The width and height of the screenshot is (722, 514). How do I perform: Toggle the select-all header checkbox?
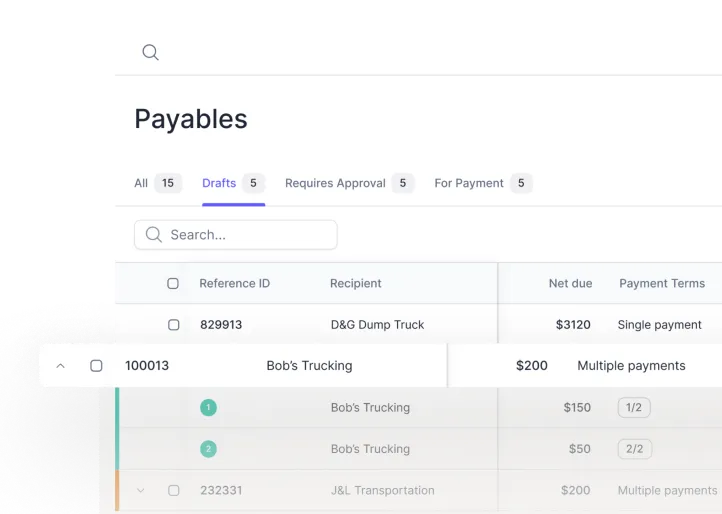(x=173, y=283)
